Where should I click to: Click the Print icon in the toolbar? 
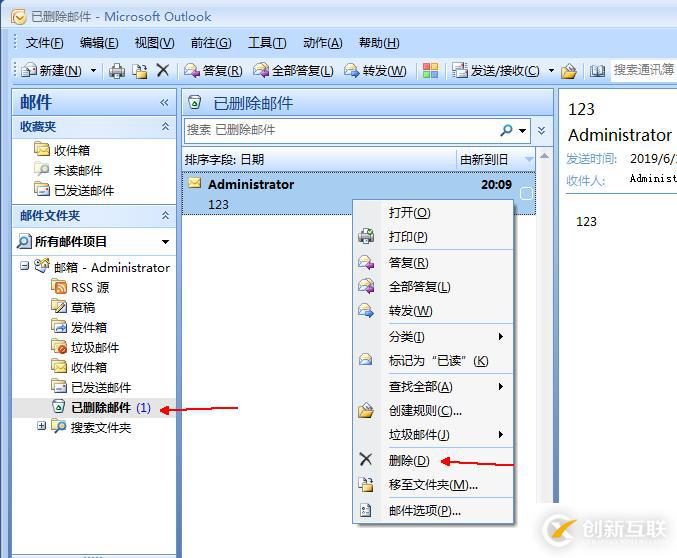click(117, 70)
